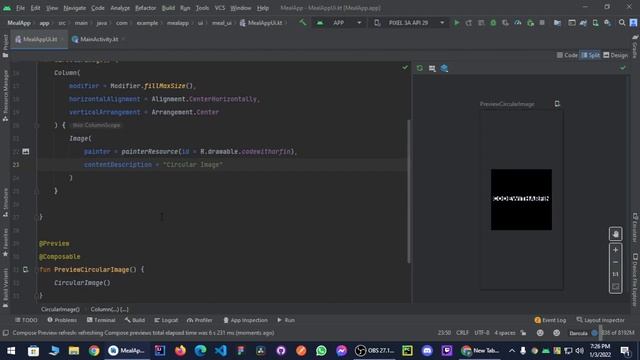Screen dimensions: 640x360
Task: Open Visual Studio Code from taskbar
Action: click(220, 351)
